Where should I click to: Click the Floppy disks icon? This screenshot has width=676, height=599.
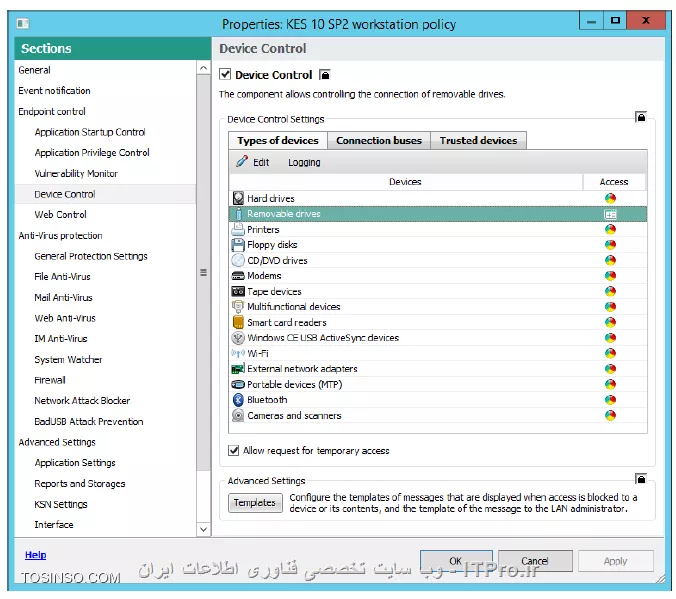coord(238,245)
